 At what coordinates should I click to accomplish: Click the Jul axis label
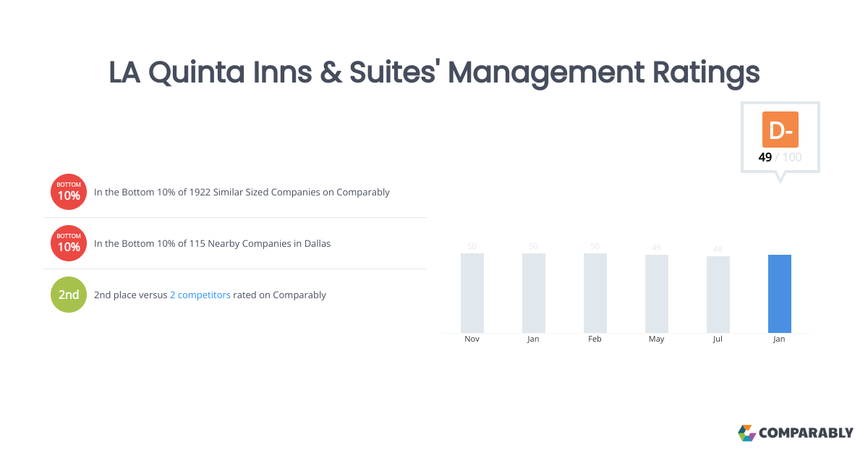coord(718,338)
